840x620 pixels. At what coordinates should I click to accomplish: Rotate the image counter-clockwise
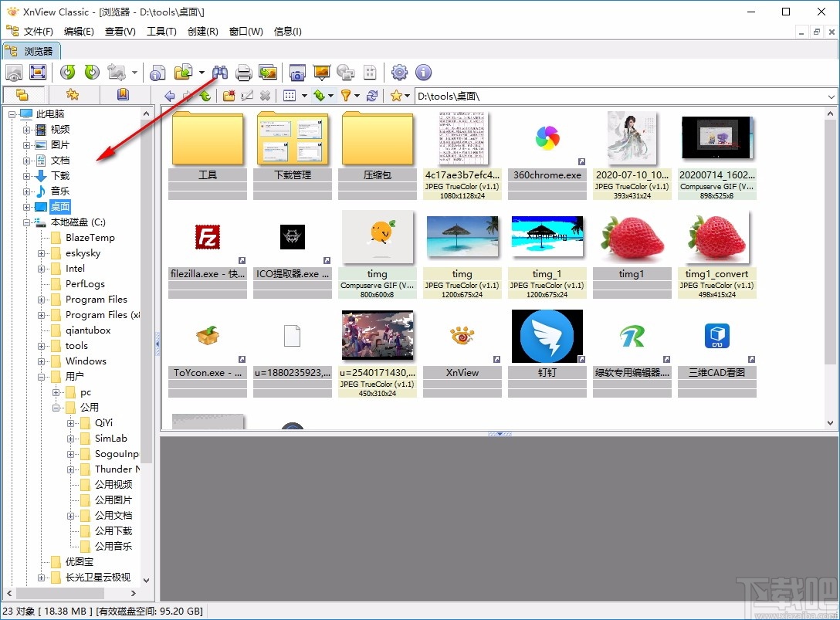69,73
